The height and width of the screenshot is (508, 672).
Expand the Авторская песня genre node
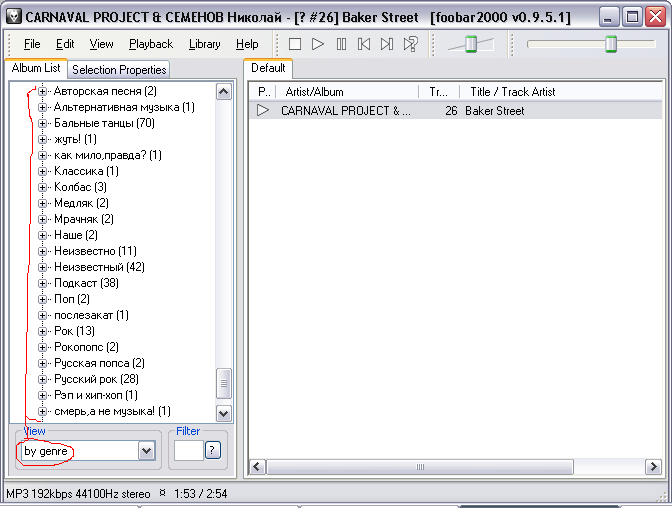pyautogui.click(x=42, y=91)
